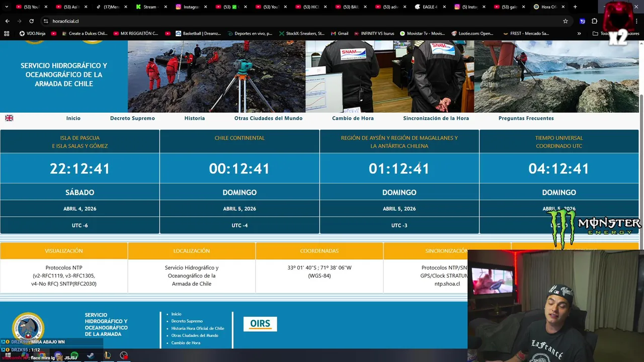Viewport: 644px width, 362px height.
Task: Open the FREST Mercado bookmark
Action: point(526,33)
